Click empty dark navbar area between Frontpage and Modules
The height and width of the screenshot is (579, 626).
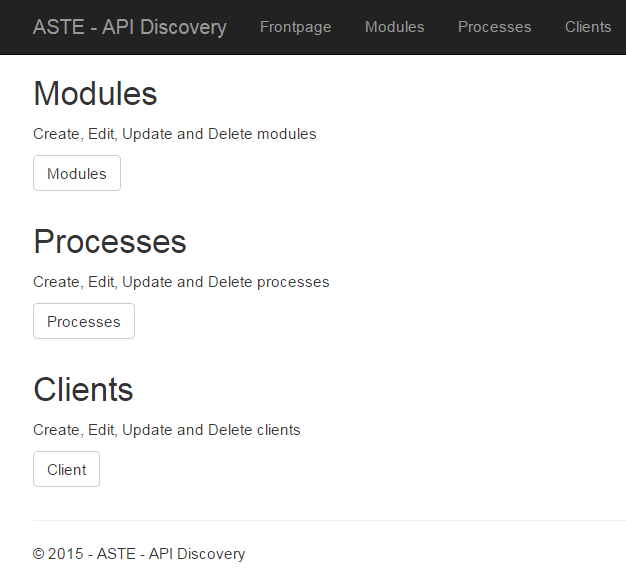348,27
